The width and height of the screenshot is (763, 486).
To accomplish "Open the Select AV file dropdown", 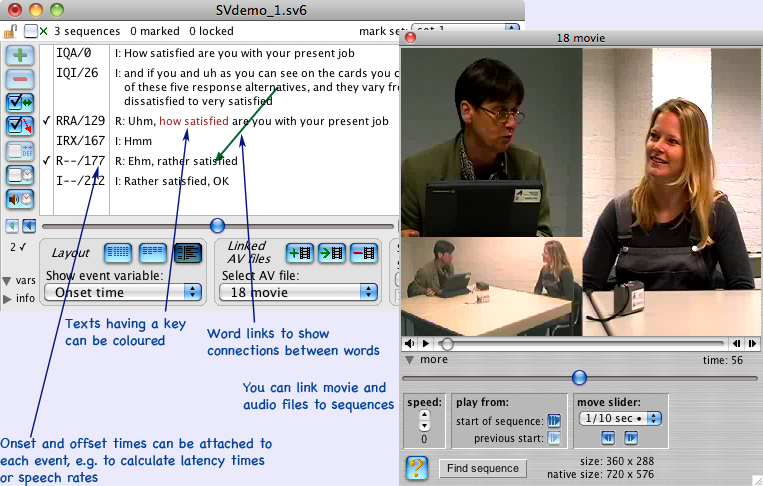I will pos(298,292).
